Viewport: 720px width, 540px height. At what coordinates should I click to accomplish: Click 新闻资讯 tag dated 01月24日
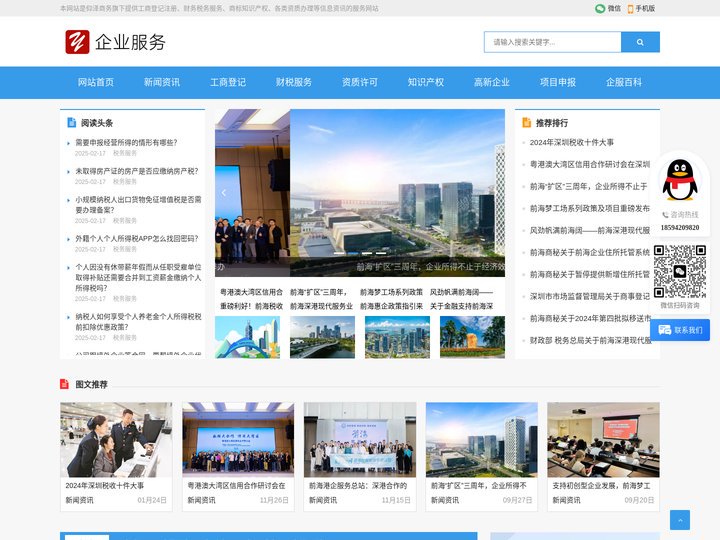click(x=79, y=500)
